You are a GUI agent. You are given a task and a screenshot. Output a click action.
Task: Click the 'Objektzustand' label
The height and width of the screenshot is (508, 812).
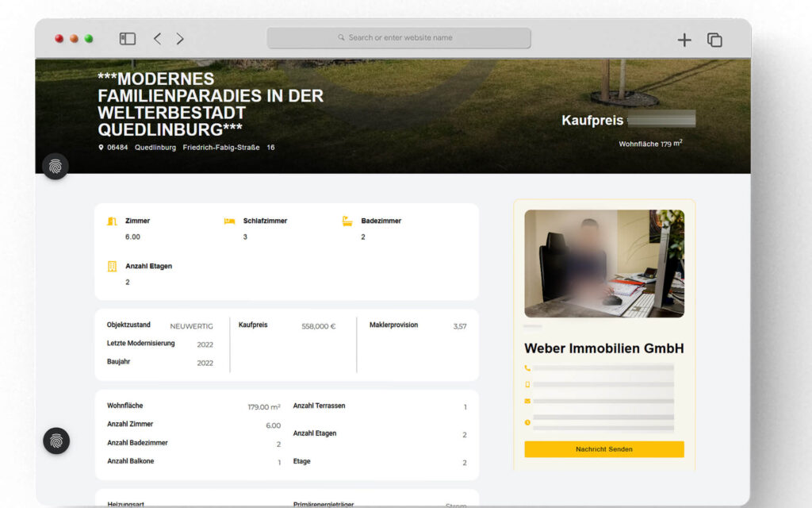128,325
